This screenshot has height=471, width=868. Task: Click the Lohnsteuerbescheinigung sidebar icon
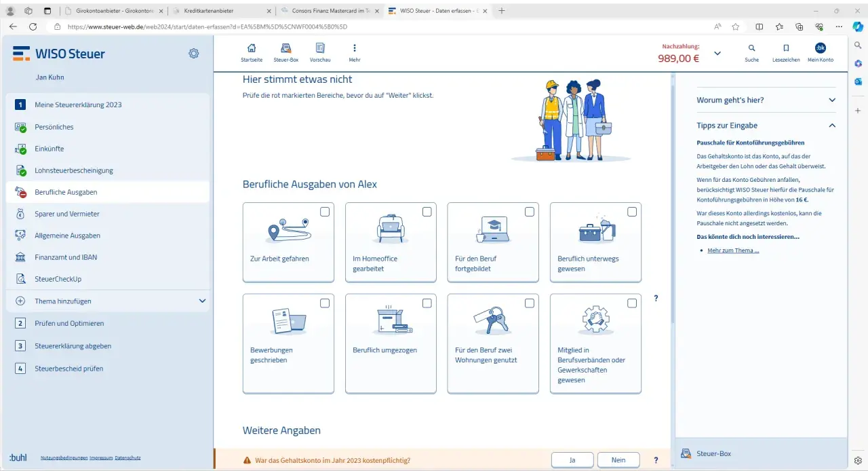click(21, 170)
